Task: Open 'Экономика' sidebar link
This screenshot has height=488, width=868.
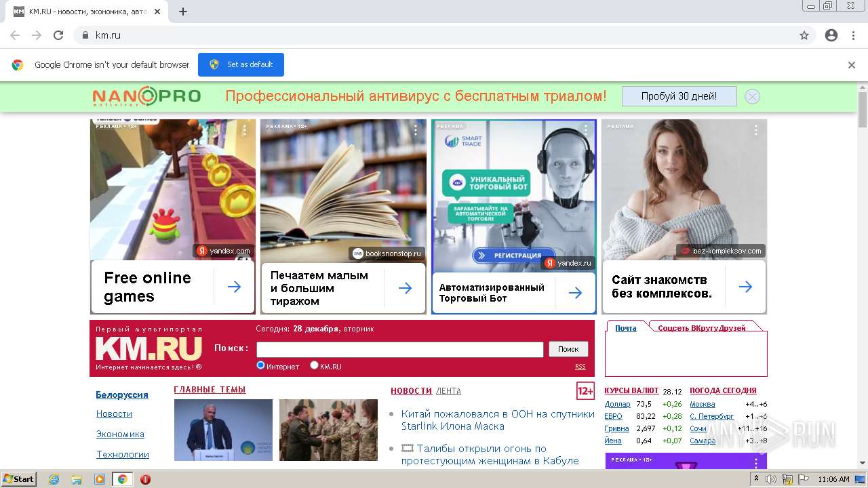Action: 120,434
